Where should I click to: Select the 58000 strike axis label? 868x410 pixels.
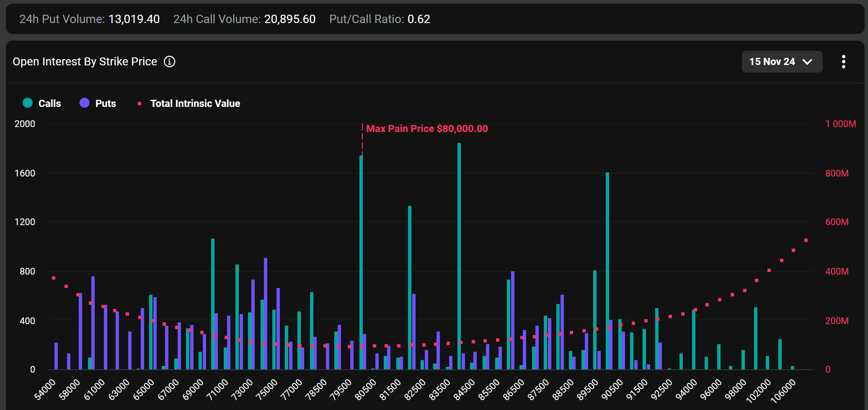70,389
